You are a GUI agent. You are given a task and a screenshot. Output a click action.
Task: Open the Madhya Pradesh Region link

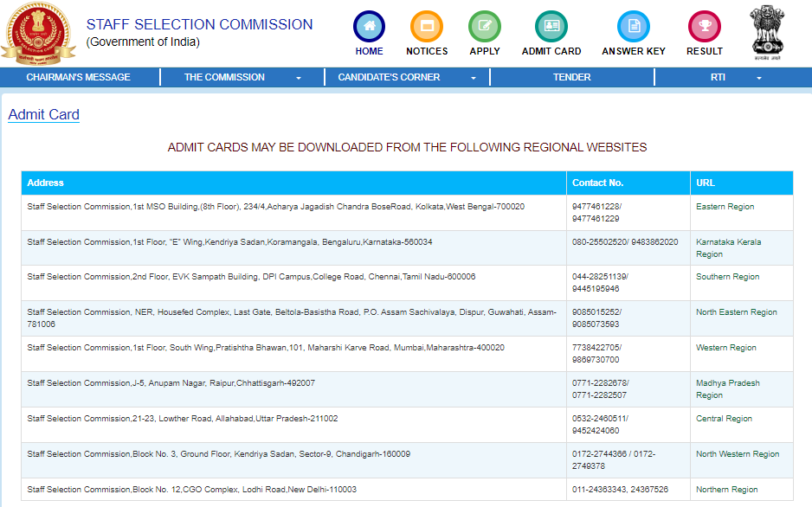point(727,389)
